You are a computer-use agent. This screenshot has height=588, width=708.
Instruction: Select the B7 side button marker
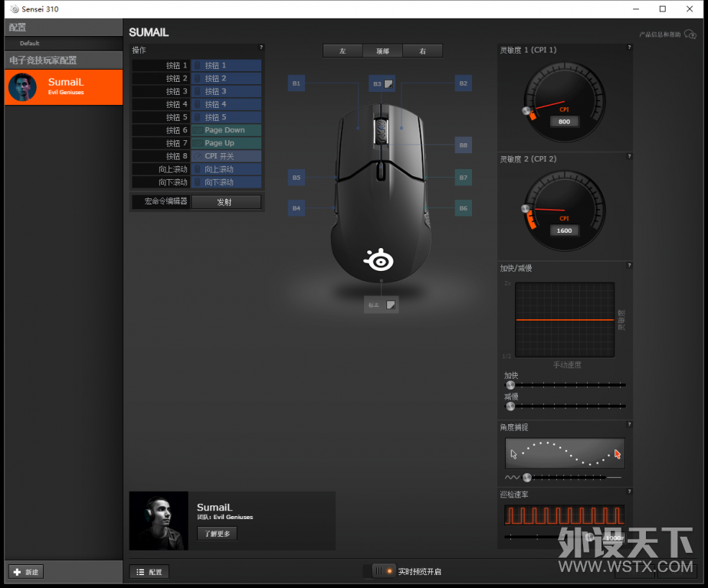464,178
